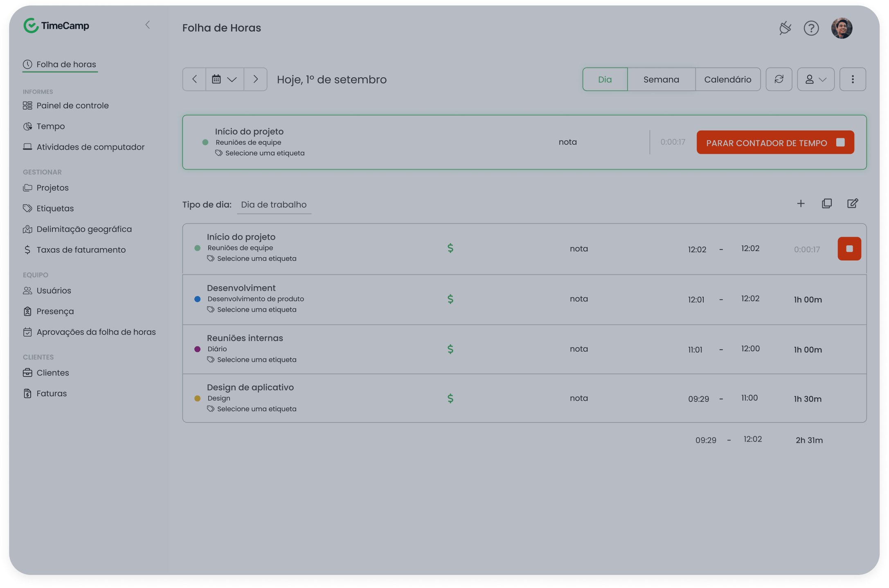Click duration 1h 30m of Design entry

click(808, 399)
